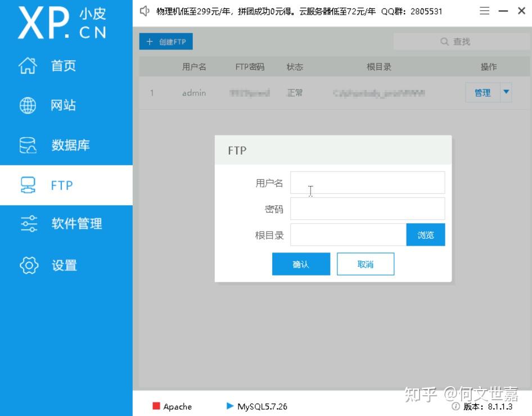This screenshot has width=532, height=416.
Task: Click the speaker icon beside announcement banner
Action: 144,11
